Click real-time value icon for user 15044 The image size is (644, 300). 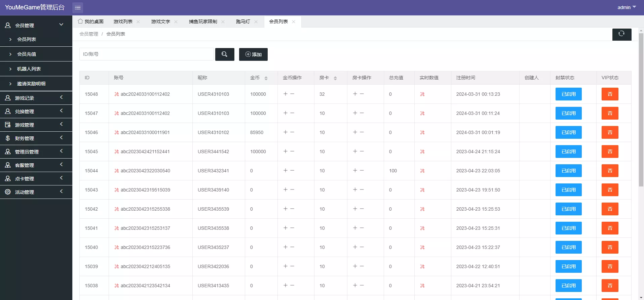click(422, 171)
